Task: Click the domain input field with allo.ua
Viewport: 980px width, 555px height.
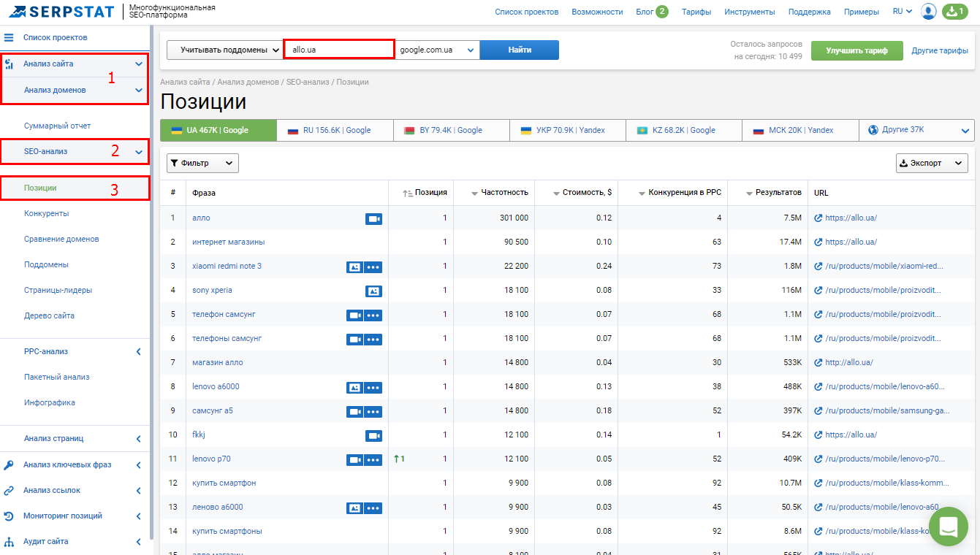Action: point(339,50)
